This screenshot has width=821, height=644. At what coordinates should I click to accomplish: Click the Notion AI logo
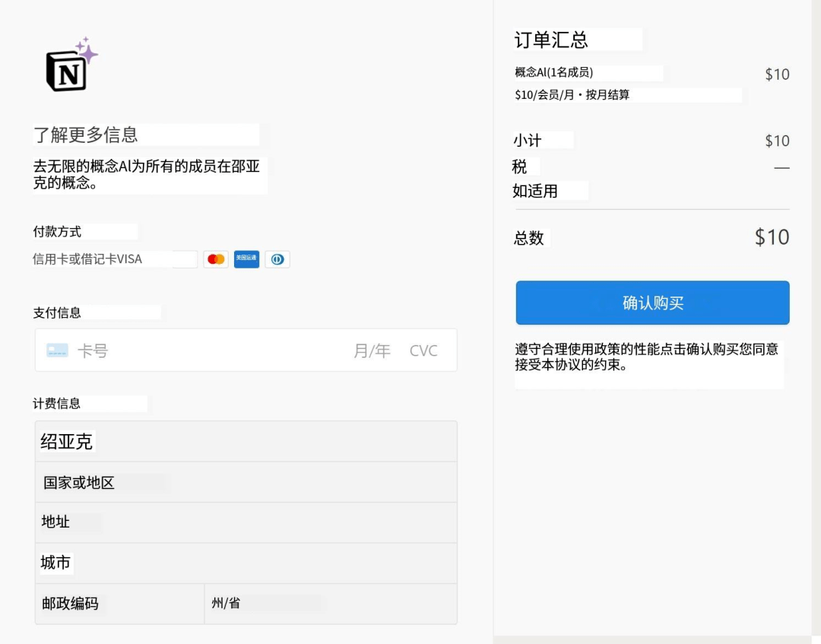[x=71, y=65]
